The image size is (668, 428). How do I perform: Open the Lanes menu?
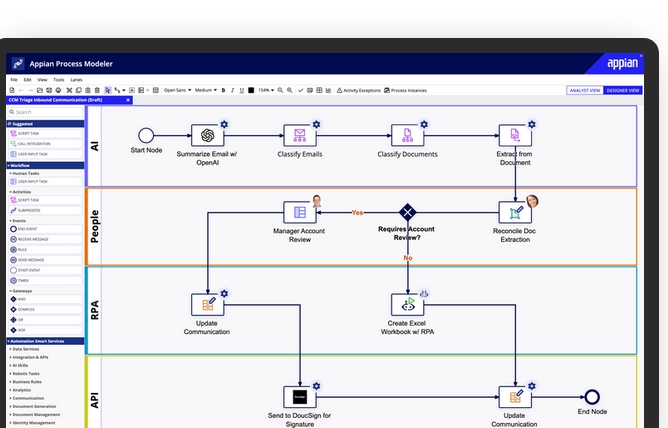point(76,80)
